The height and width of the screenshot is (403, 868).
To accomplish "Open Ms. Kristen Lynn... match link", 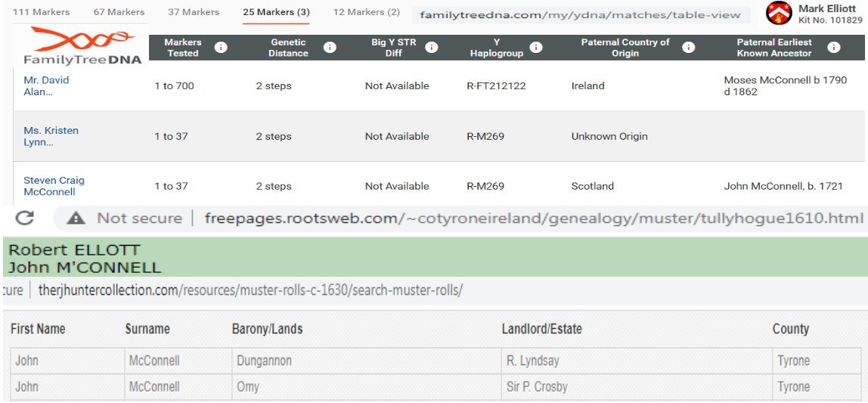I will tap(51, 136).
